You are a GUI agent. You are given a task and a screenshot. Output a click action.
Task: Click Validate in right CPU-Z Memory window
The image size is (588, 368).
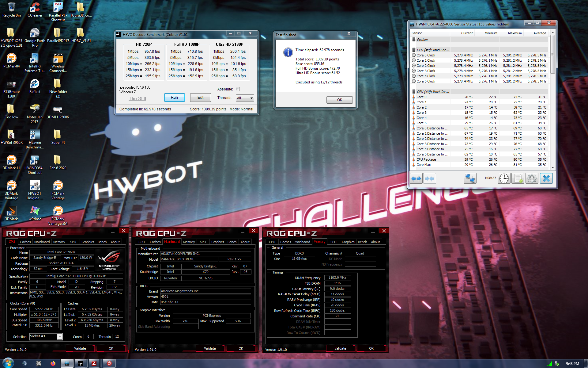click(340, 348)
